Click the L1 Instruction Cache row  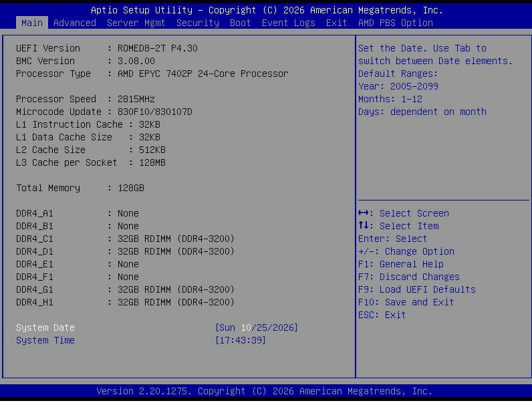tap(88, 124)
